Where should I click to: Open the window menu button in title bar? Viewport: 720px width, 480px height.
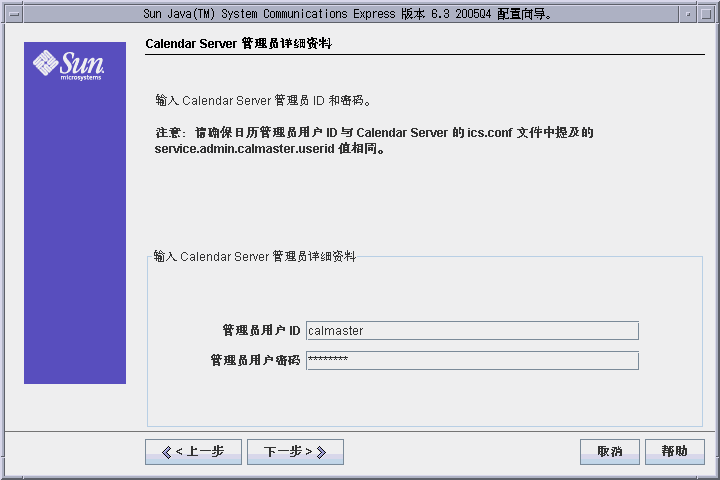point(14,14)
